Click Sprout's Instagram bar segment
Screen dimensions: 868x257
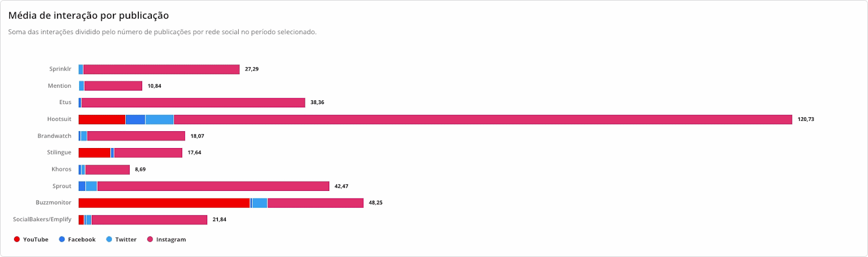click(x=213, y=186)
